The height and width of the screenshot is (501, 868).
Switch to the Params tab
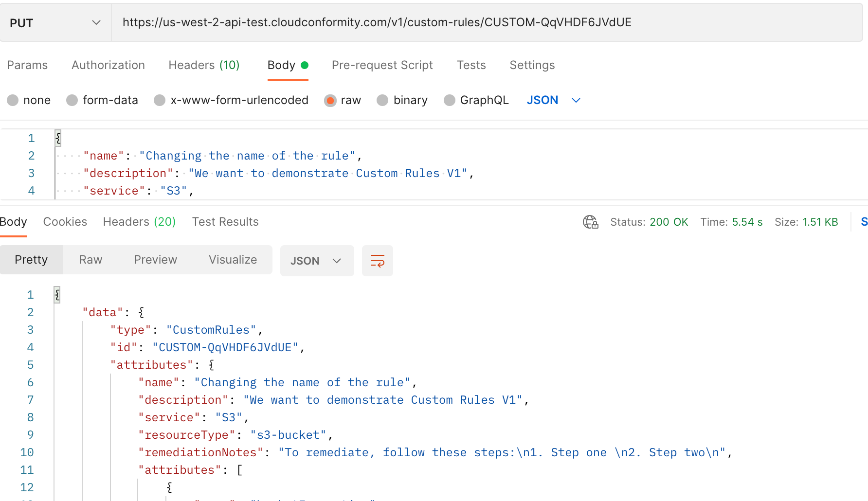point(27,65)
